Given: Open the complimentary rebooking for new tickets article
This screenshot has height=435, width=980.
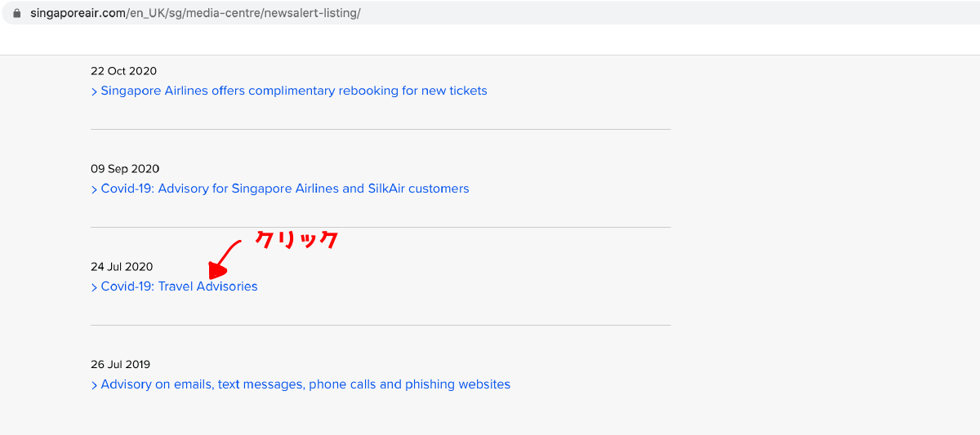Looking at the screenshot, I should (x=294, y=91).
